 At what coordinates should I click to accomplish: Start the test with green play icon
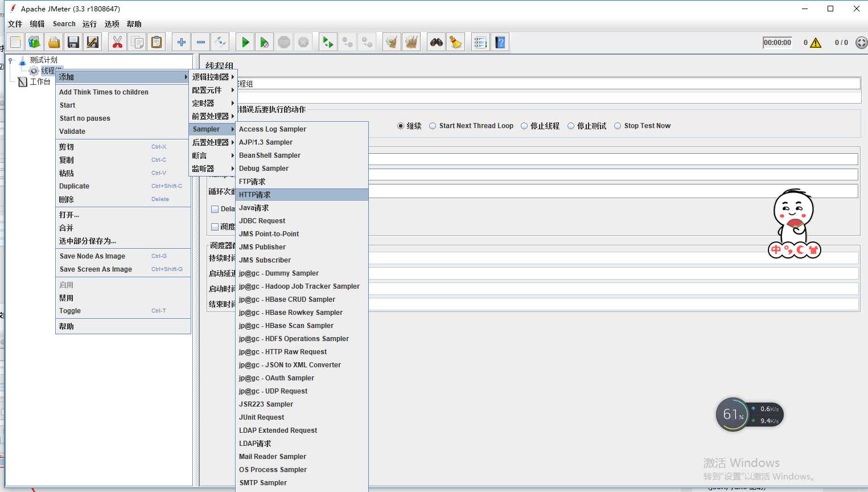point(245,42)
